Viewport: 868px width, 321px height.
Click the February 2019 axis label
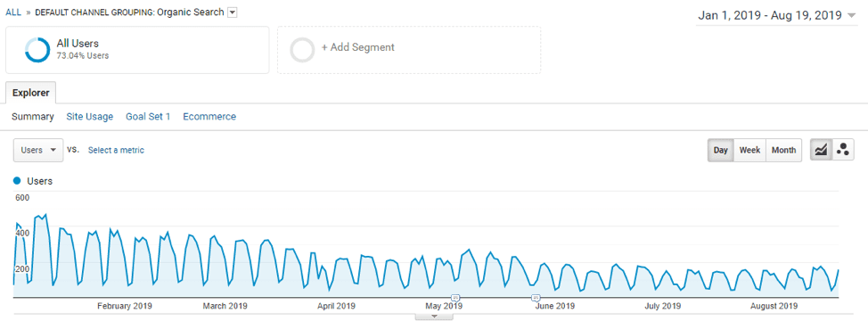pyautogui.click(x=125, y=306)
